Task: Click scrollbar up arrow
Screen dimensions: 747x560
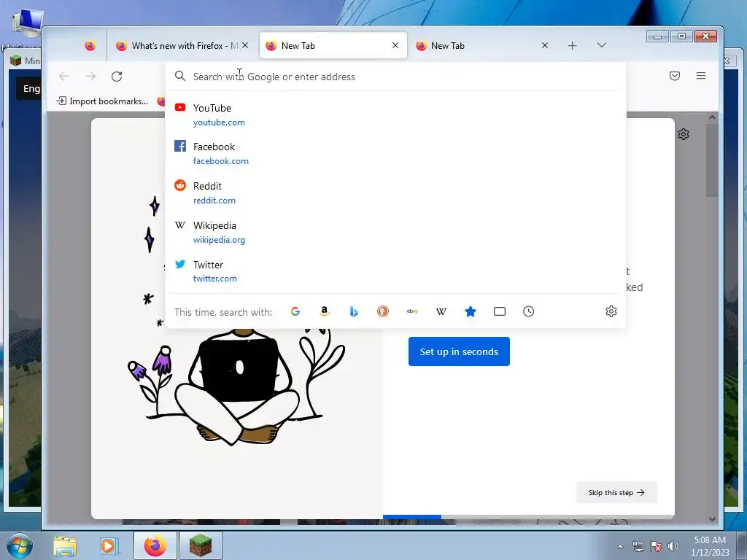Action: coord(712,117)
